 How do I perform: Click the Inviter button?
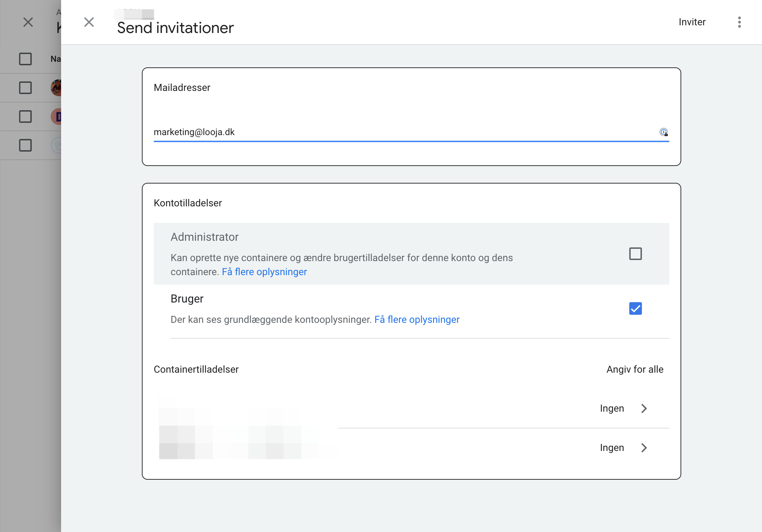pos(692,22)
